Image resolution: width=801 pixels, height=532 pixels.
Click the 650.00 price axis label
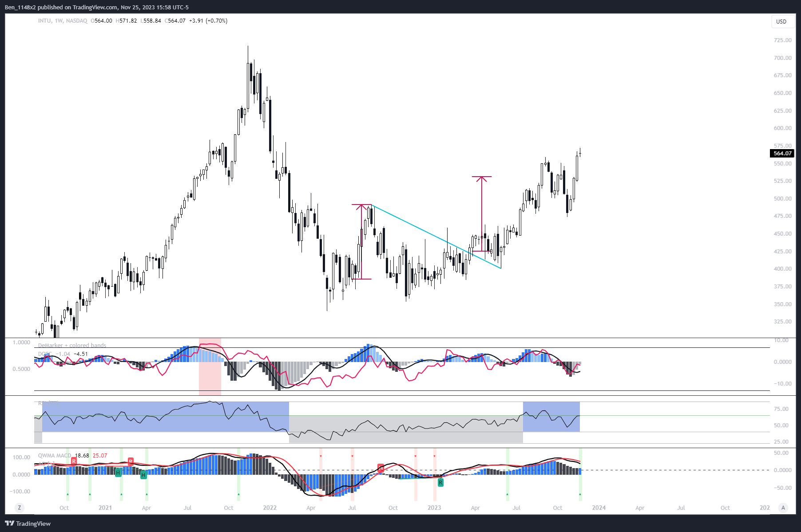783,93
